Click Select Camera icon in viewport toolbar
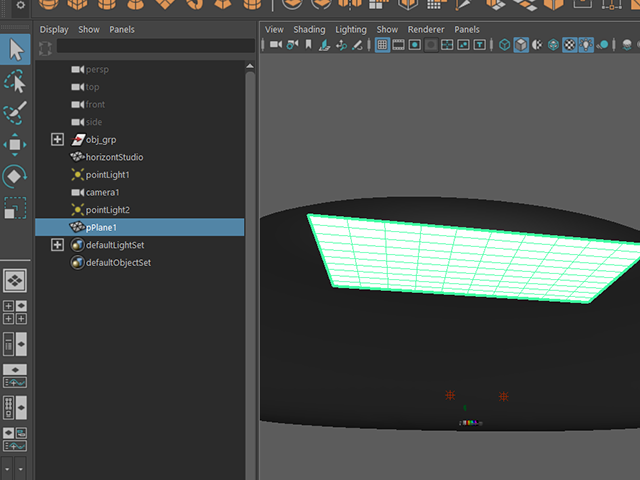Viewport: 640px width, 480px height. (x=276, y=44)
